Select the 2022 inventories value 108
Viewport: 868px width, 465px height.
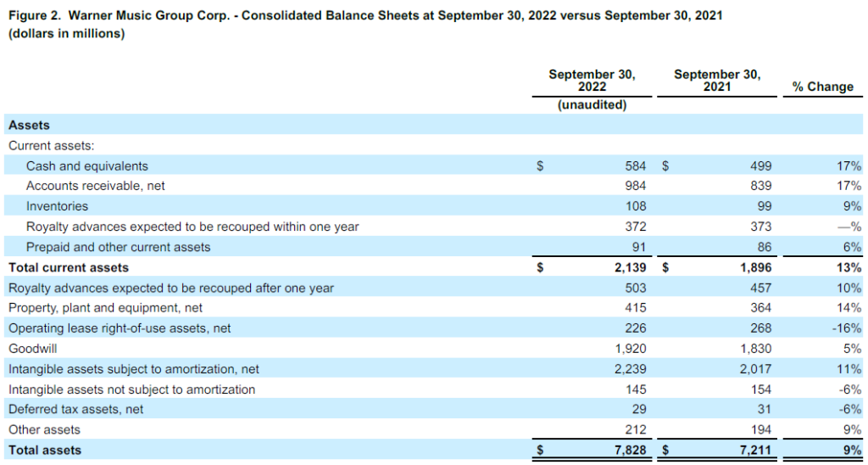coord(636,206)
